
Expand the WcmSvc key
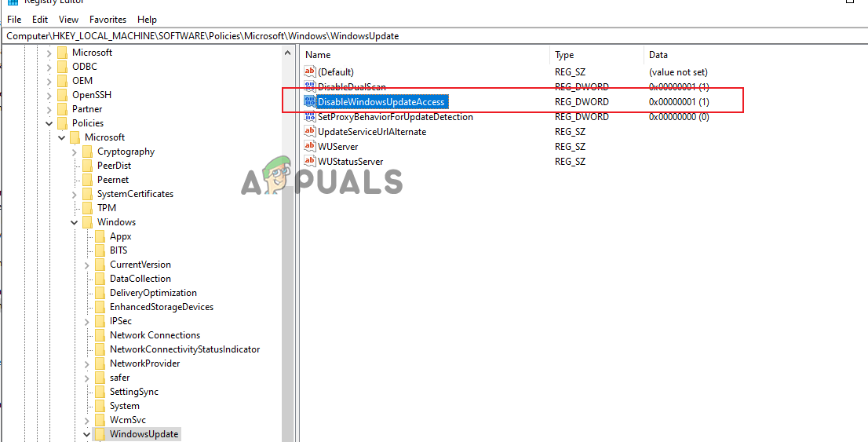coord(87,420)
